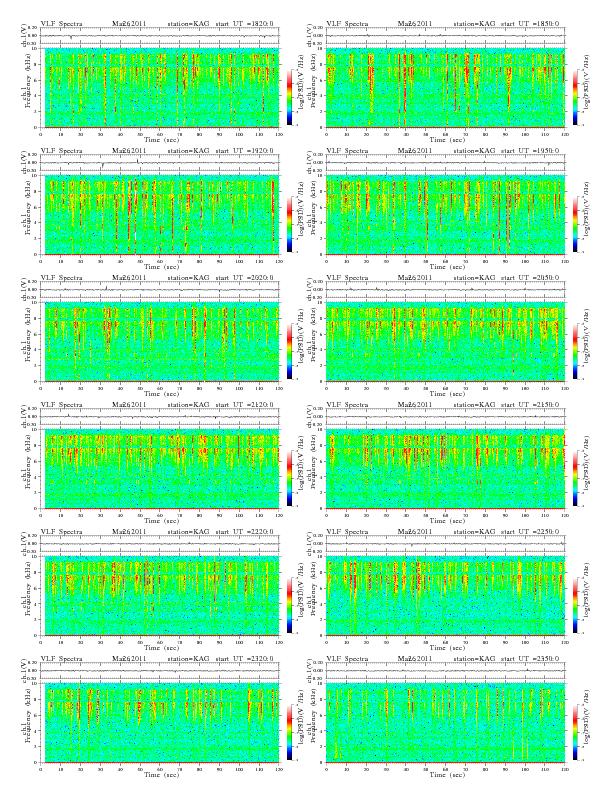The height and width of the screenshot is (792, 612).
Task: Click the 'start UT =2150:0' title text
Action: [x=530, y=405]
